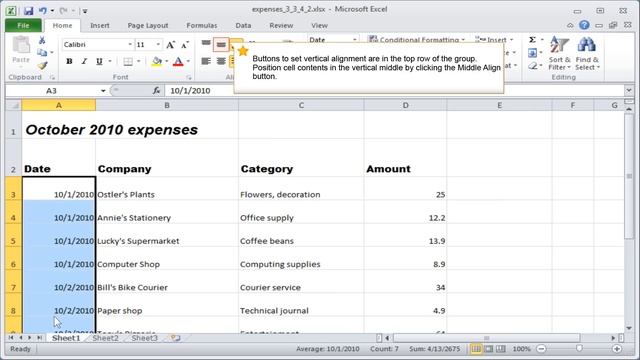Image resolution: width=640 pixels, height=360 pixels.
Task: Click the Middle Align button
Action: (x=221, y=44)
